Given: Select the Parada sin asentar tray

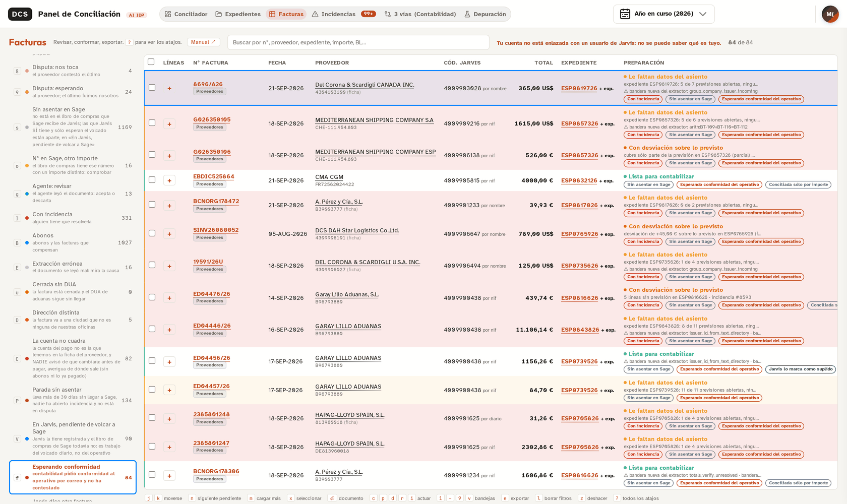Looking at the screenshot, I should click(73, 400).
